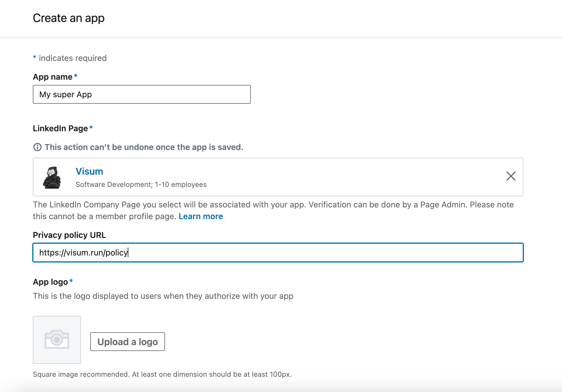Screen dimensions: 562x392
Task: Focus the App name text field
Action: pos(142,94)
